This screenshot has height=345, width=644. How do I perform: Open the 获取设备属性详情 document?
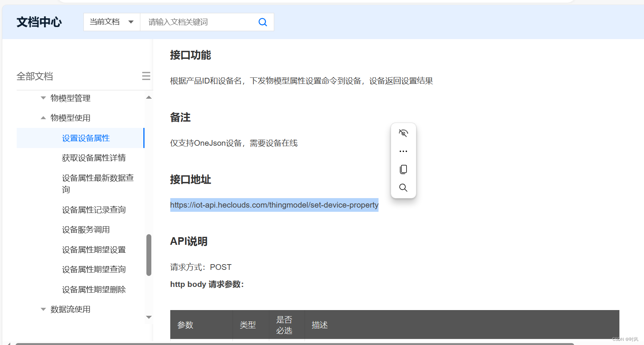click(x=94, y=158)
